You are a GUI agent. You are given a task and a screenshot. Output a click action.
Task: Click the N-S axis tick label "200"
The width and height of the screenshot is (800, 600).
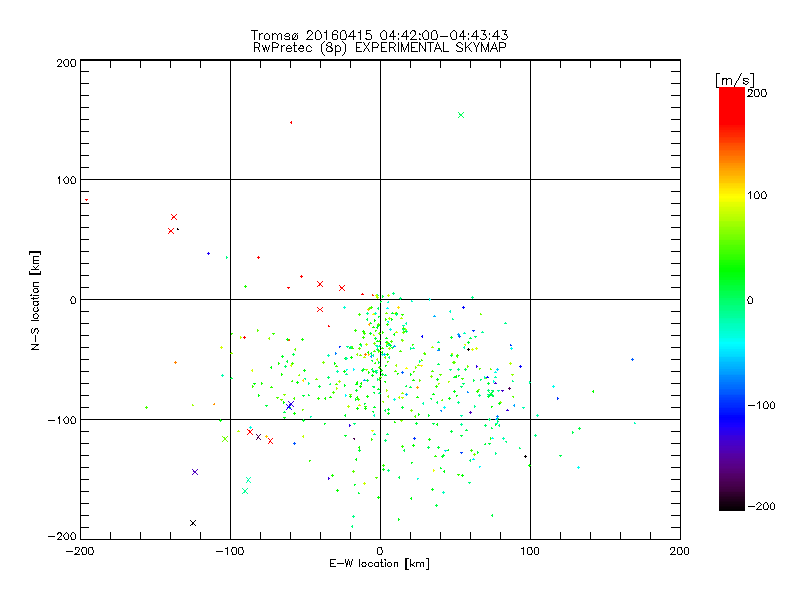click(x=66, y=63)
